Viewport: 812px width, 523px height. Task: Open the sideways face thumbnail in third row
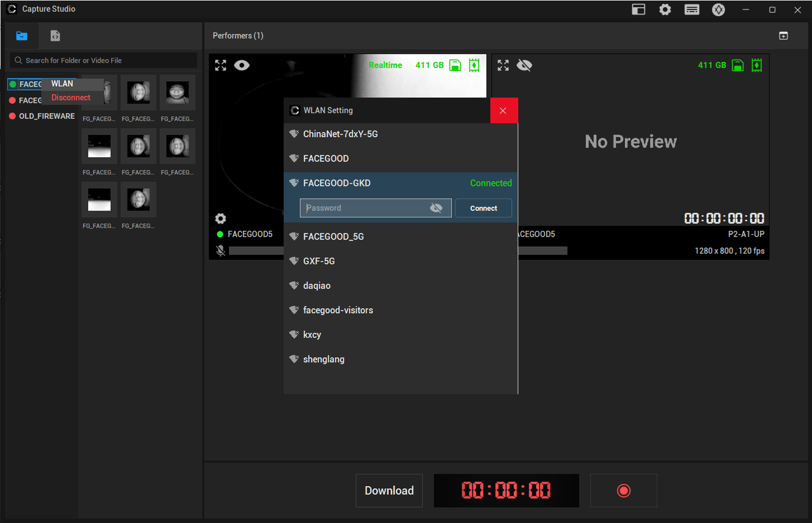coord(138,200)
